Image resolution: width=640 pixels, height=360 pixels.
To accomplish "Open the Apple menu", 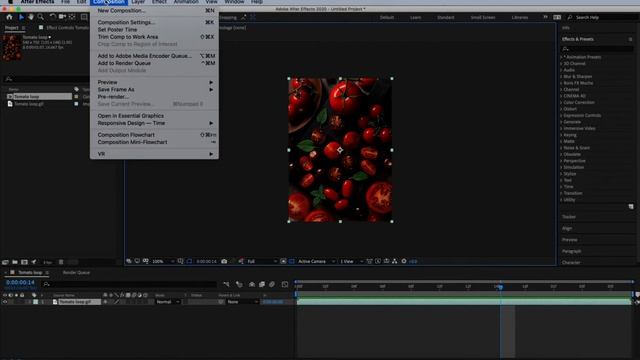I will pyautogui.click(x=10, y=2).
